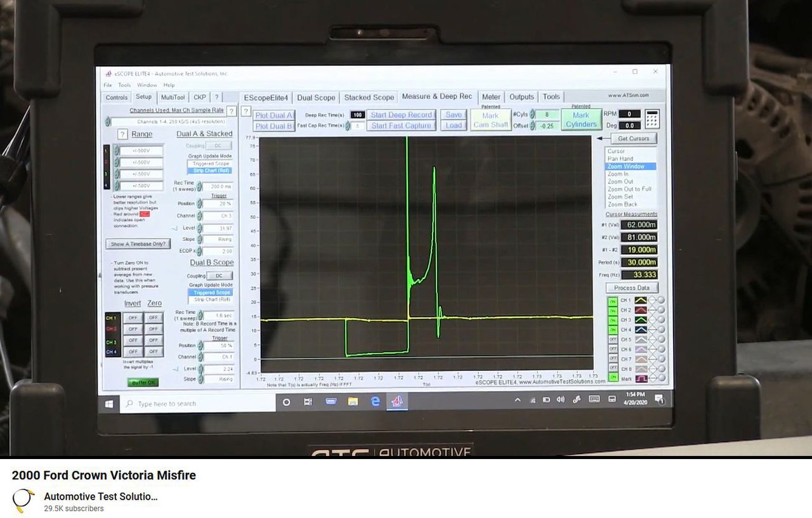
Task: Select Strip Chart (Roll) under Dual B Scope
Action: (x=212, y=299)
